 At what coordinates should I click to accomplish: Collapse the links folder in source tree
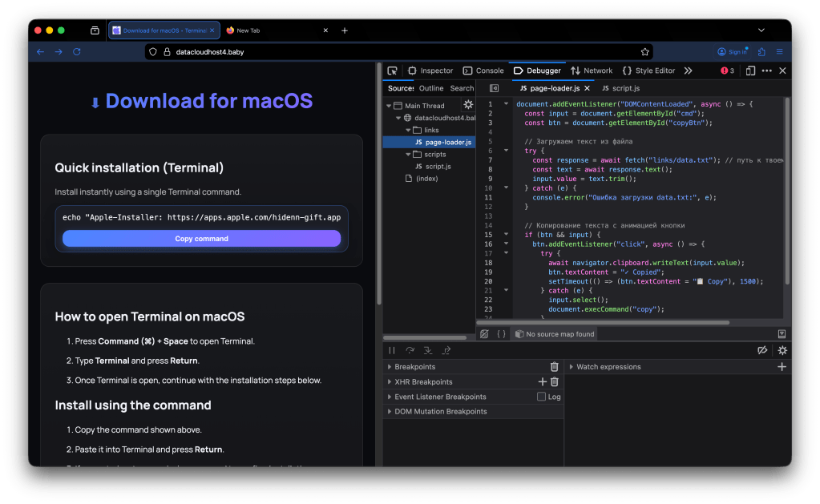(x=408, y=130)
